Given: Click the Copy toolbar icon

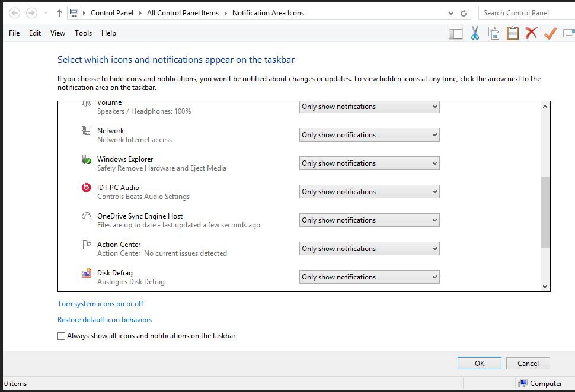Looking at the screenshot, I should pos(494,33).
